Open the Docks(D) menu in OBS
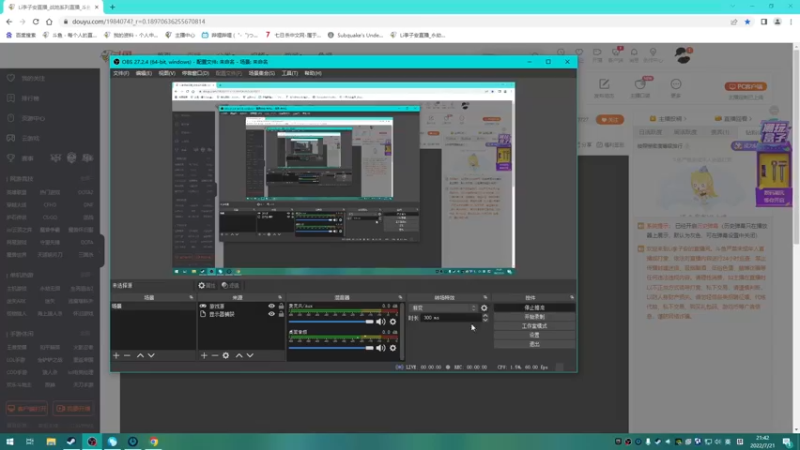 point(195,73)
